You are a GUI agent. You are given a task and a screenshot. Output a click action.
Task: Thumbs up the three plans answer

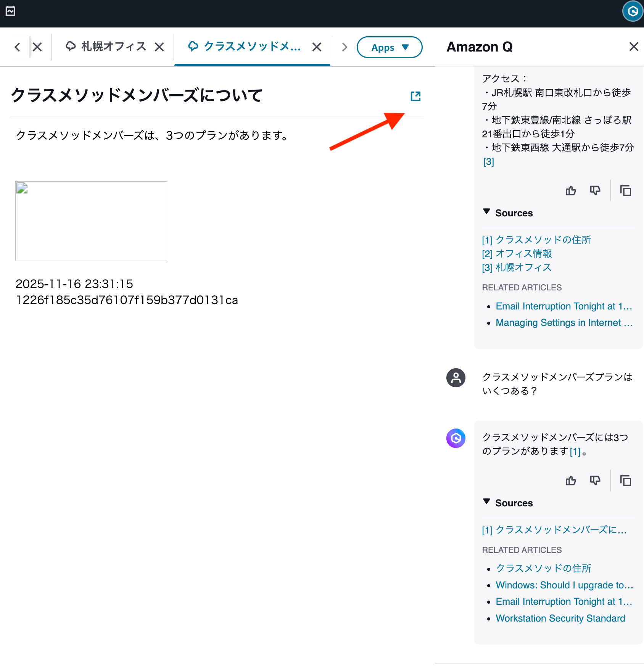pyautogui.click(x=570, y=480)
